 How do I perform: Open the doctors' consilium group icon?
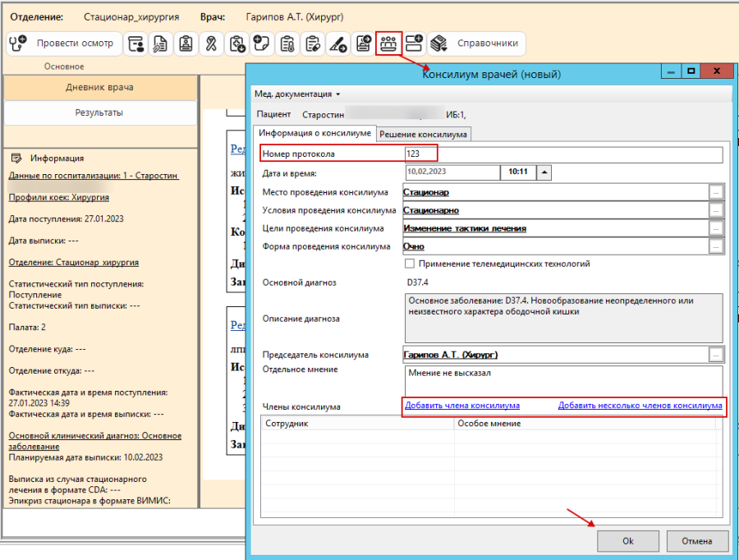389,44
